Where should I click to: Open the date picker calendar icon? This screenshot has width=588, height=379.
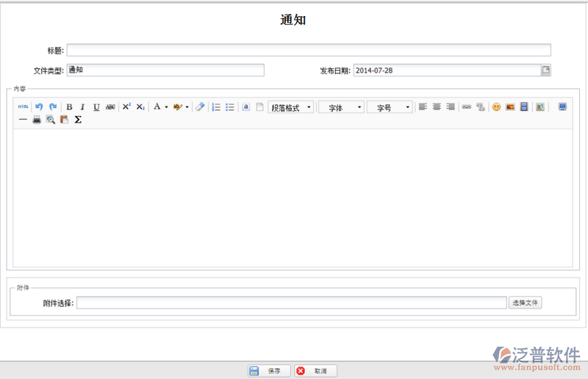click(546, 70)
